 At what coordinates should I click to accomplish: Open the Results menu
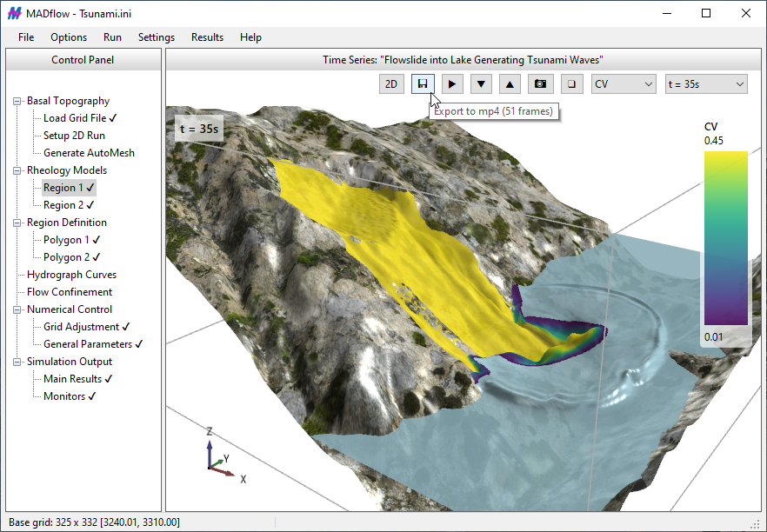tap(207, 37)
